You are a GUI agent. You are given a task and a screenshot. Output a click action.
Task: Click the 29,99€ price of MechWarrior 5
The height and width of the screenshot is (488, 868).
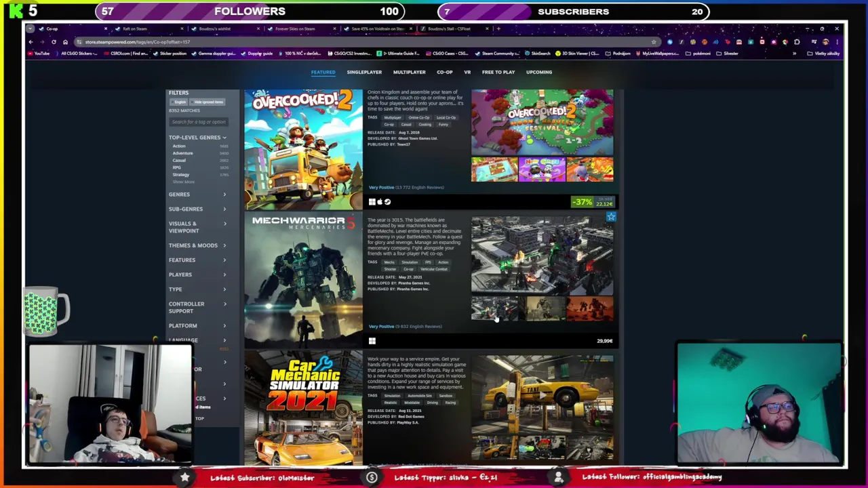[x=604, y=341]
